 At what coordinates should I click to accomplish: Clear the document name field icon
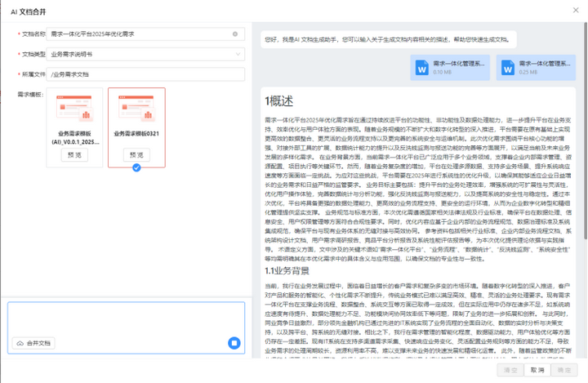tap(235, 34)
